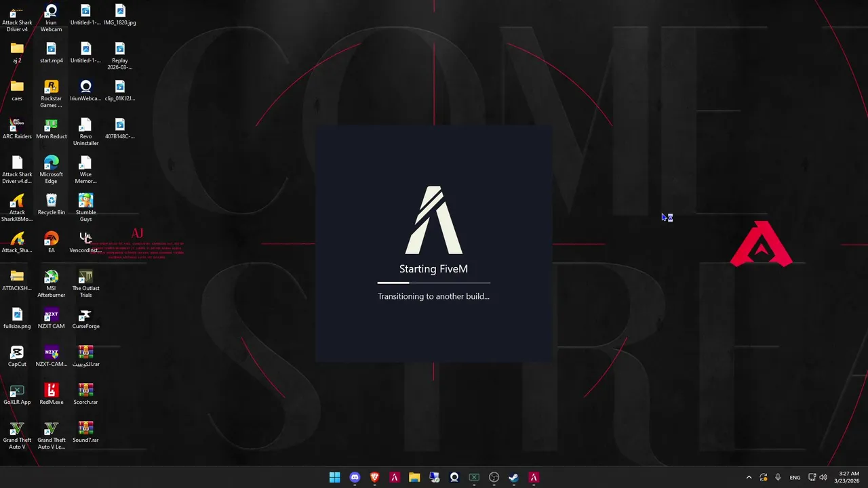This screenshot has height=488, width=868.
Task: Select the ARC Raiders game shortcut
Action: click(x=17, y=129)
